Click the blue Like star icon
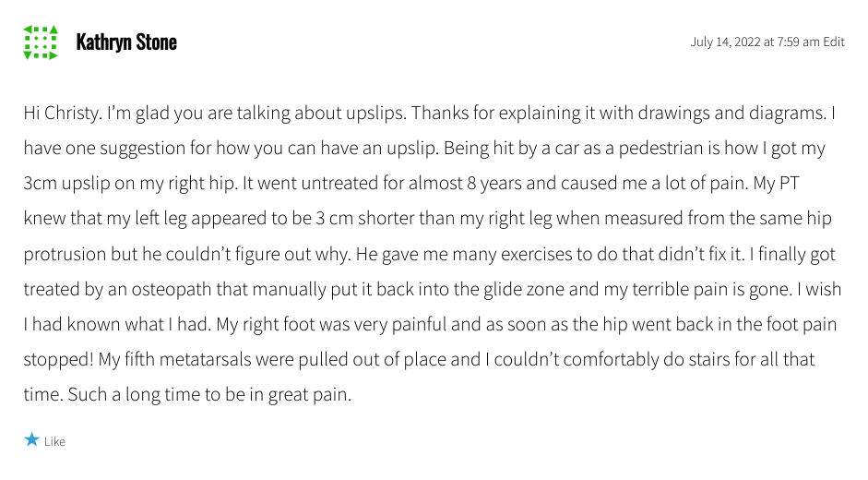 [33, 440]
